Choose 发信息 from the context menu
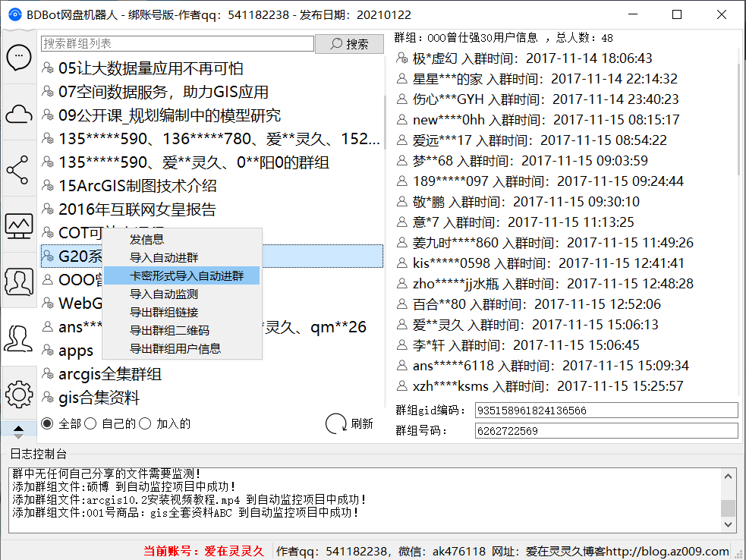The height and width of the screenshot is (560, 746). (149, 239)
